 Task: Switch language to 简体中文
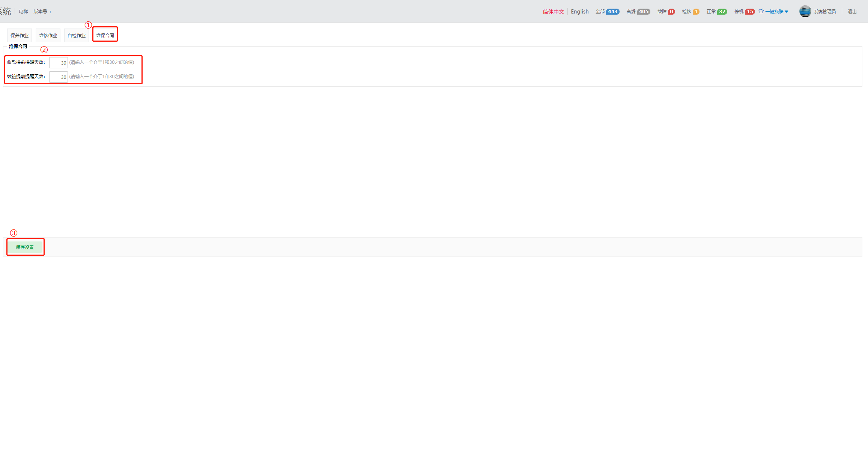[x=553, y=12]
